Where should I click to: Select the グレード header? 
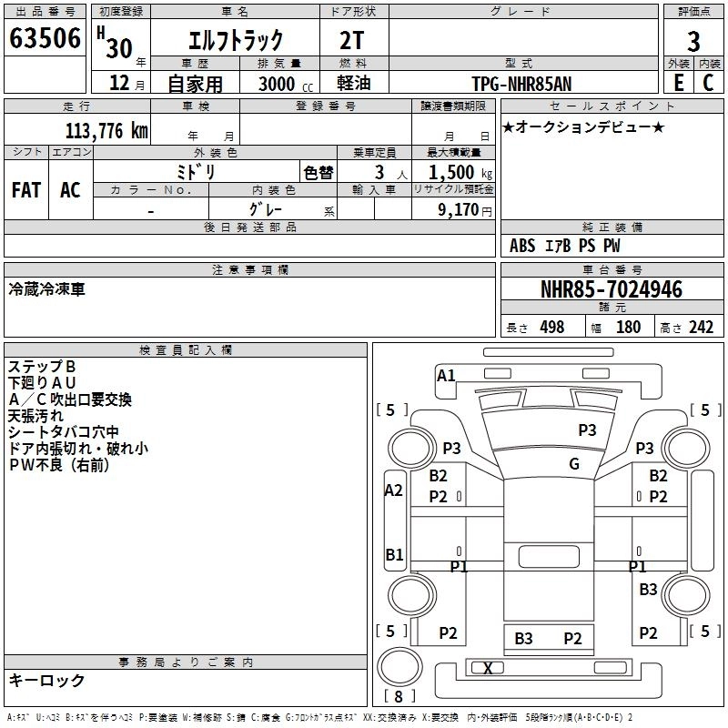click(523, 12)
